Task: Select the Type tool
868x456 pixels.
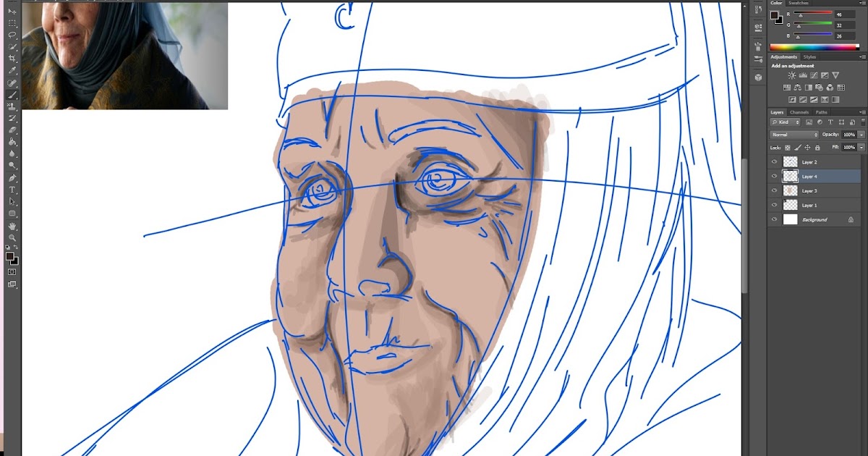Action: click(10, 190)
